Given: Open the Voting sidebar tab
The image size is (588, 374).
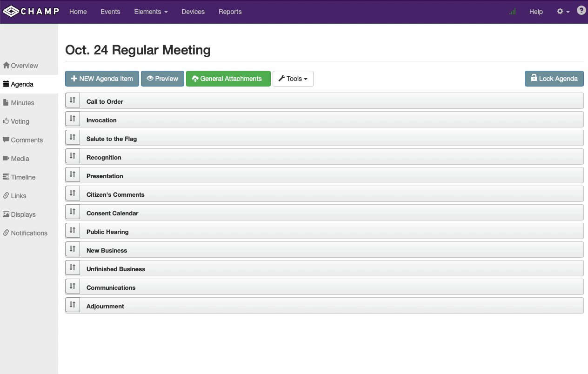Looking at the screenshot, I should pos(29,121).
